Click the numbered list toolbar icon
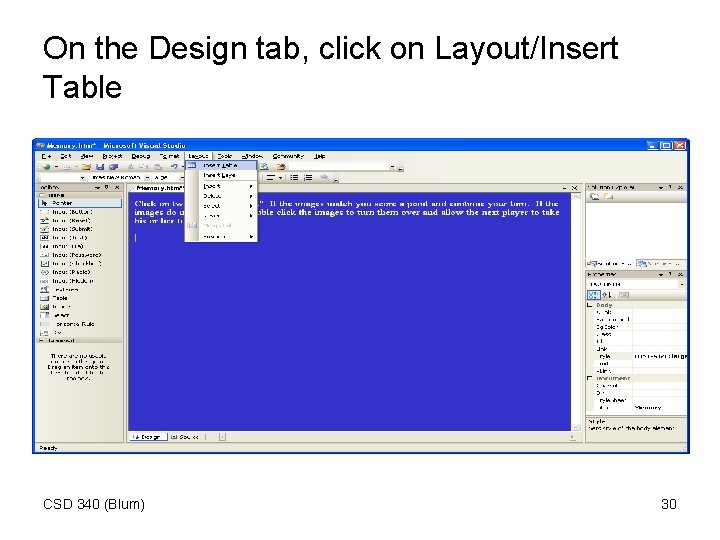 pos(309,178)
